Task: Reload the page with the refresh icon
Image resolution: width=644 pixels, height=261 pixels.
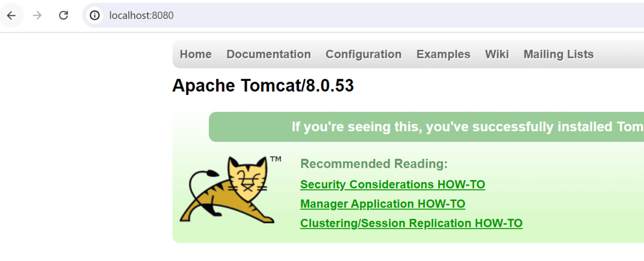Action: click(x=63, y=16)
